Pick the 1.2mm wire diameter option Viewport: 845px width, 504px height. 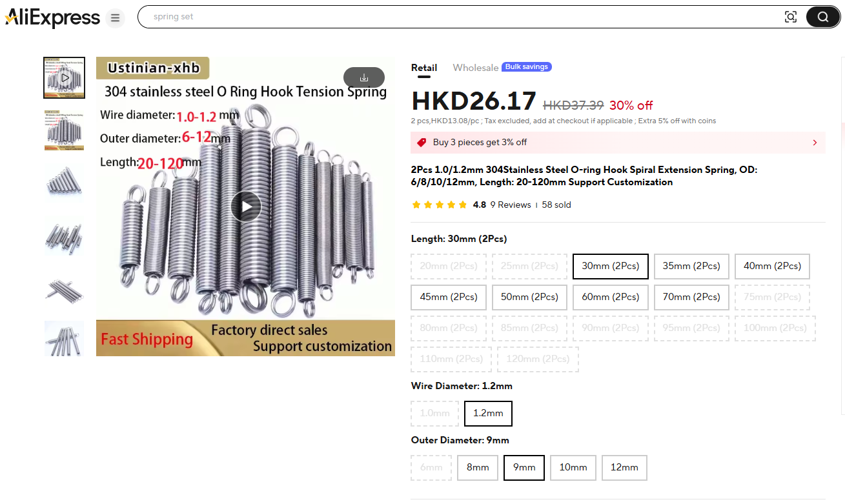(488, 414)
